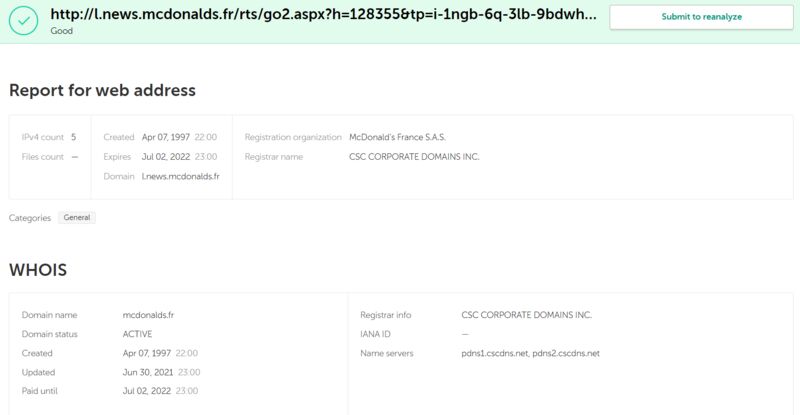Click the Good verdict label under URL
This screenshot has height=415, width=800.
tap(61, 31)
